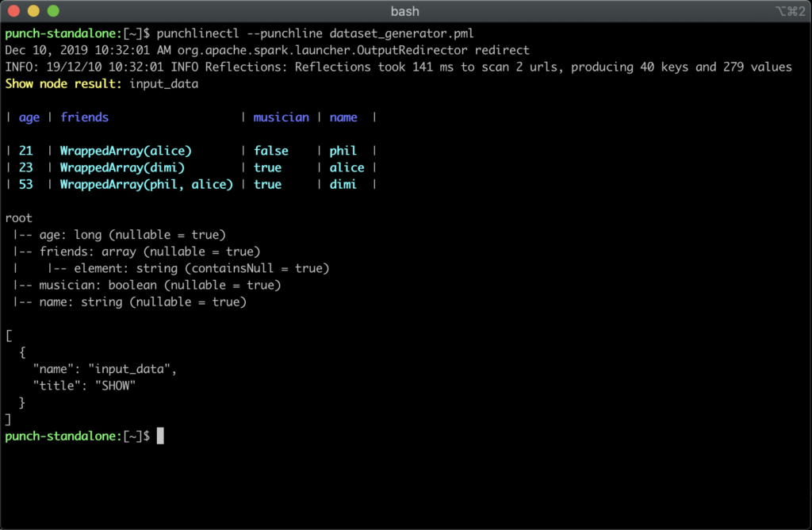Click the '--punchline' option text

285,33
